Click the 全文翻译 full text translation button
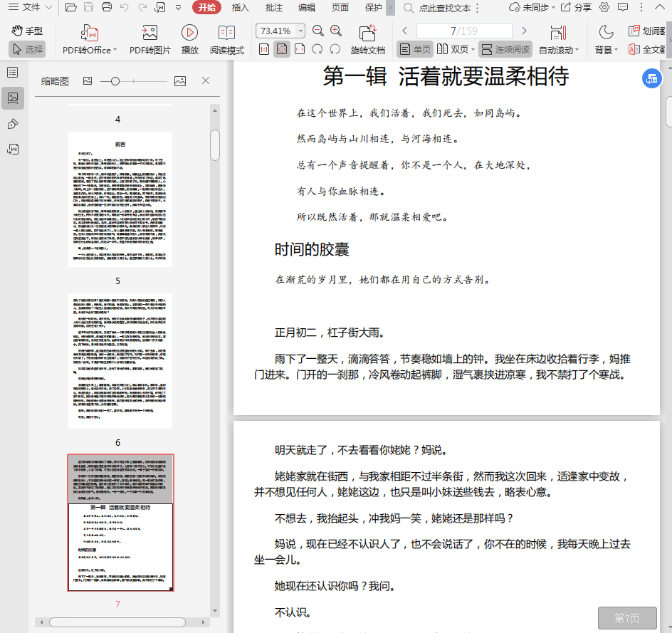The width and height of the screenshot is (672, 633). [647, 49]
